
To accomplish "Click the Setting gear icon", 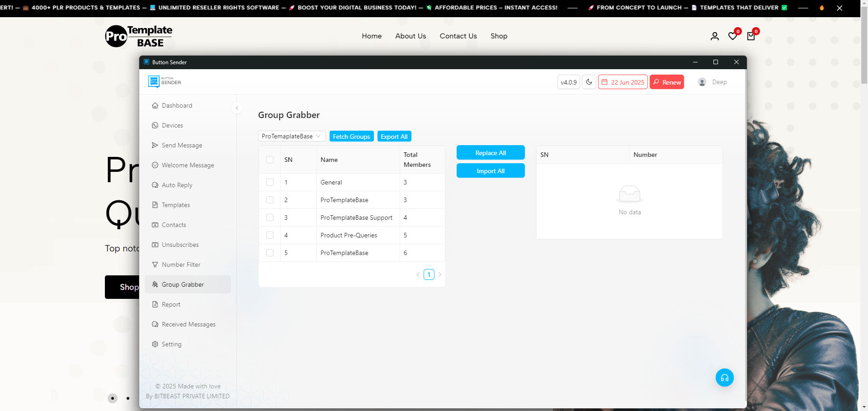I will pos(155,344).
